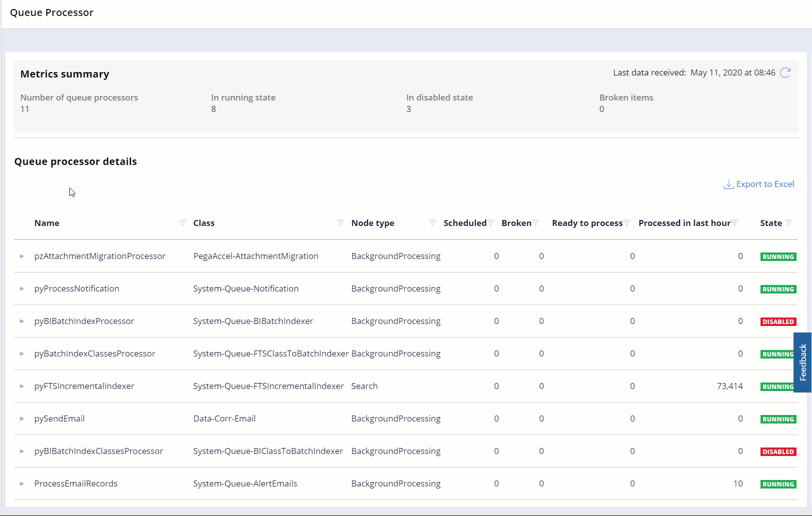This screenshot has width=812, height=516.
Task: Expand the ProcessEmailRecords row
Action: coord(22,483)
